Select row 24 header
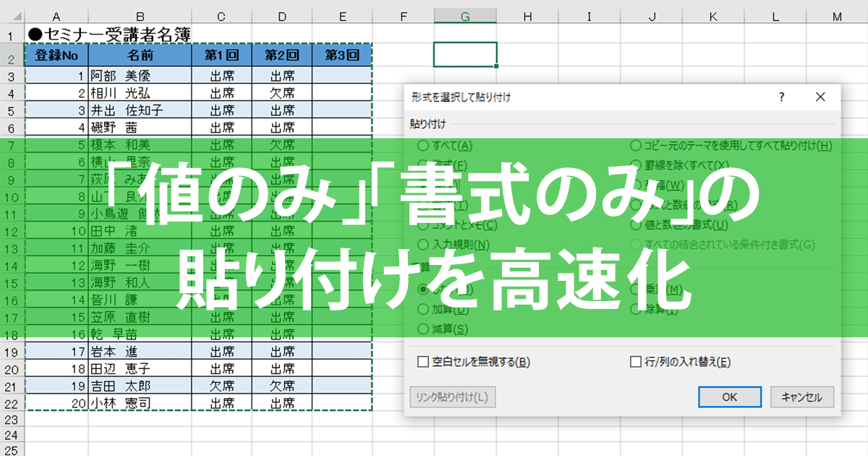 click(x=12, y=436)
